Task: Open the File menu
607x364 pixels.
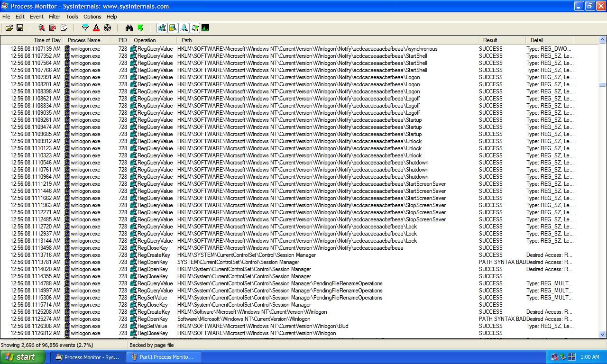Action: (x=6, y=17)
